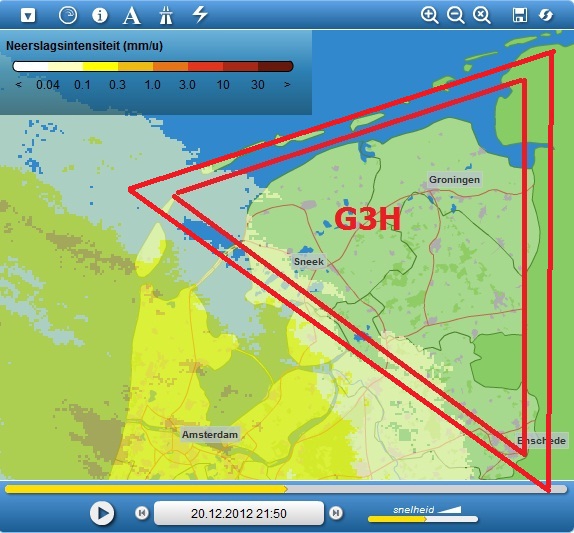The image size is (574, 533).
Task: Reset zoom with the X magnifier
Action: (x=481, y=15)
